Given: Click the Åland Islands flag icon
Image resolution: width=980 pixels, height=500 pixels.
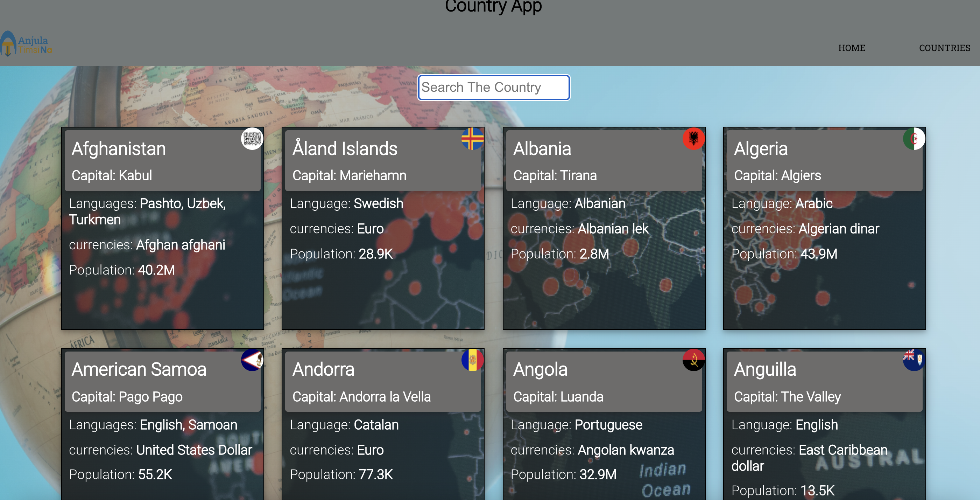Looking at the screenshot, I should pyautogui.click(x=472, y=139).
